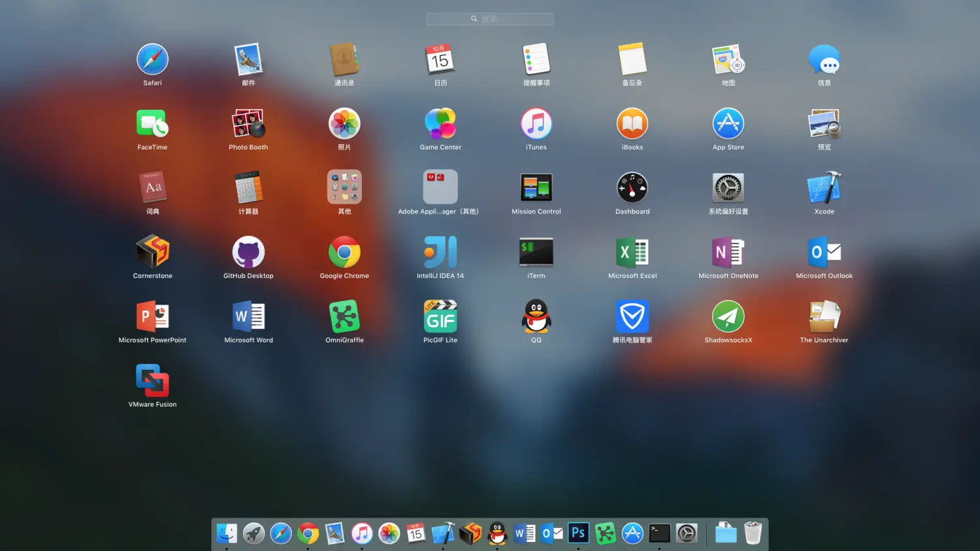The image size is (980, 551).
Task: Open Microsoft PowerPoint
Action: click(152, 317)
